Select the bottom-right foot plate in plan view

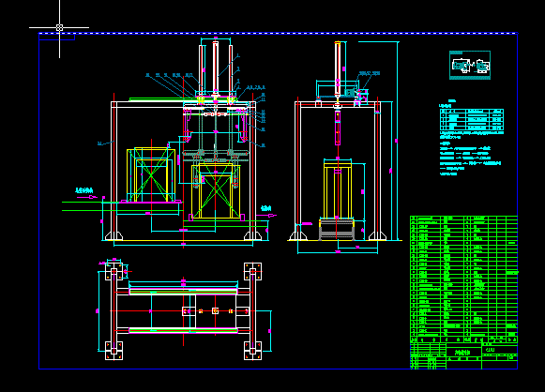(252, 351)
